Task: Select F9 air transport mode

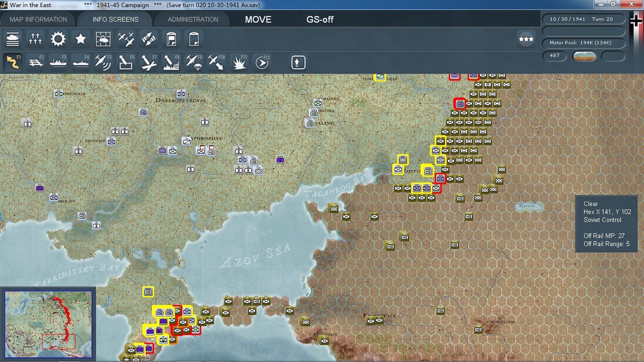Action: (194, 62)
